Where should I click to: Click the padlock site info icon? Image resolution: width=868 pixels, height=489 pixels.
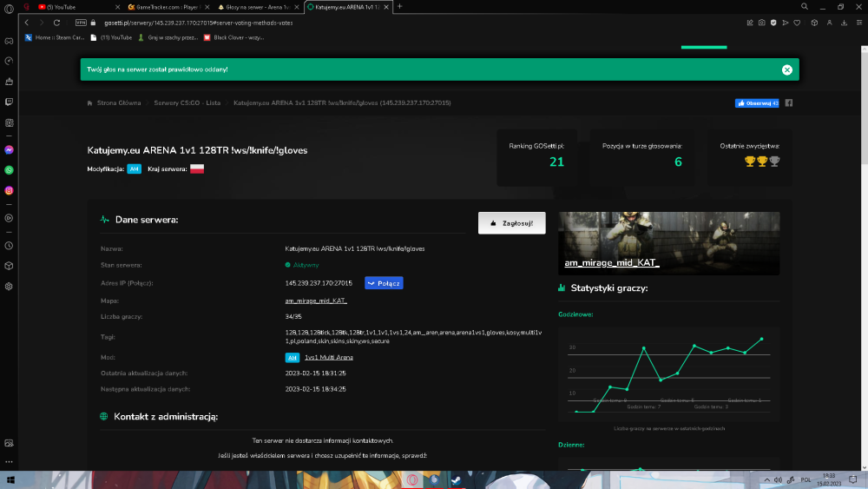93,23
